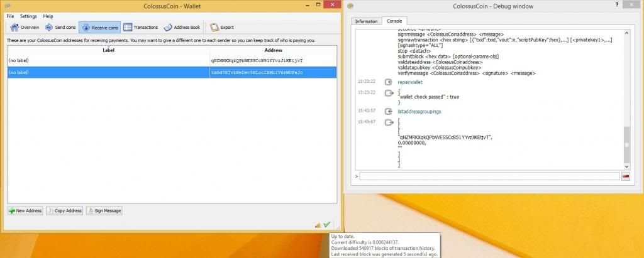Click the console scrollbar down arrow

(x=626, y=166)
